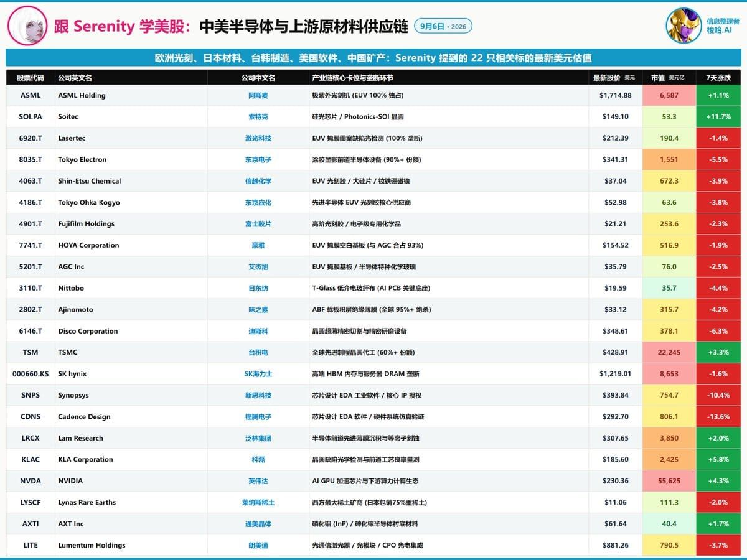Click the 9月6日 · 2026 date badge
Image resolution: width=747 pixels, height=560 pixels.
pos(443,26)
